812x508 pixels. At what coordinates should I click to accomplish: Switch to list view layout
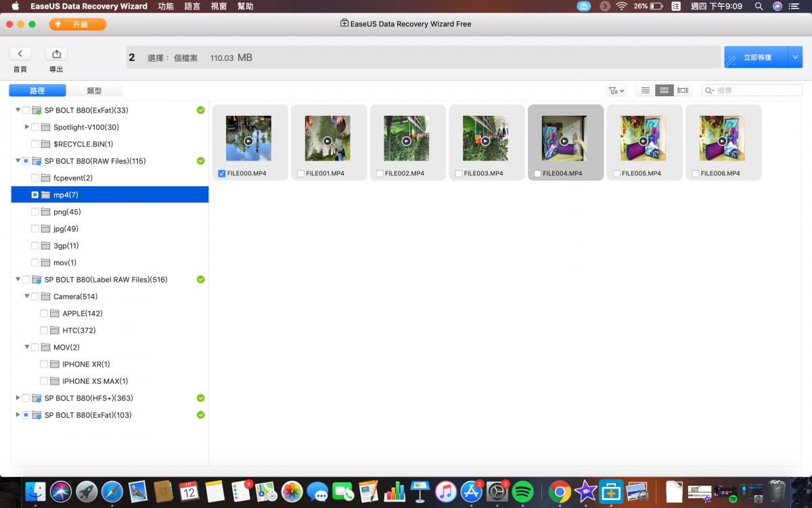tap(646, 91)
